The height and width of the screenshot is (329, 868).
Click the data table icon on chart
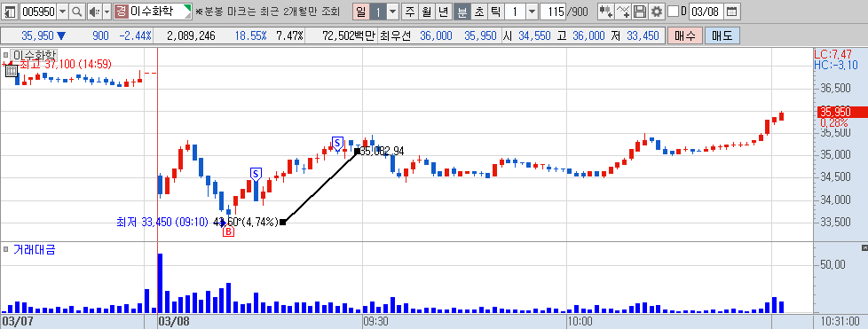point(11,70)
